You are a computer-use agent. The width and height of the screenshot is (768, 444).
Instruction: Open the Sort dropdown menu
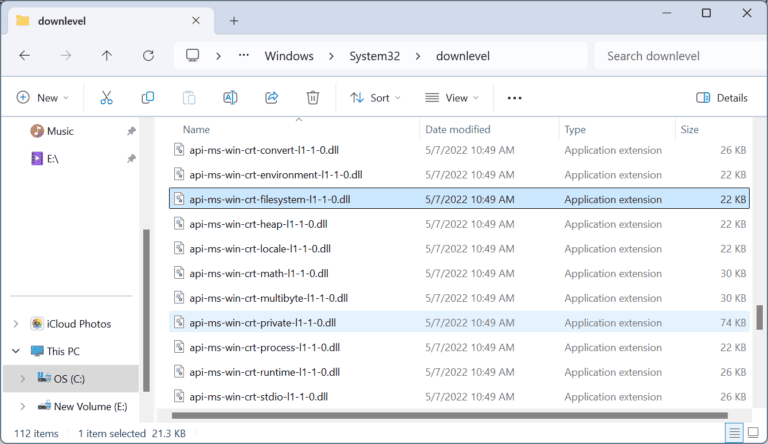point(376,98)
